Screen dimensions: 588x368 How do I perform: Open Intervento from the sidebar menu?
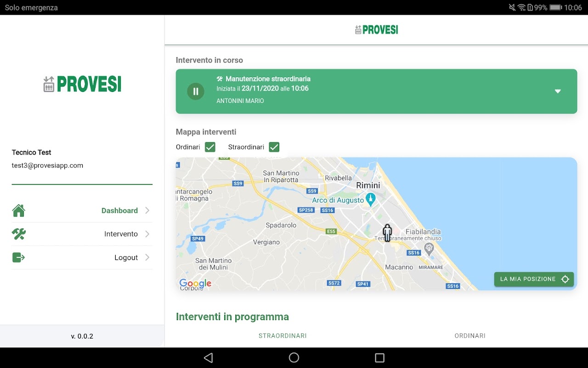click(82, 234)
